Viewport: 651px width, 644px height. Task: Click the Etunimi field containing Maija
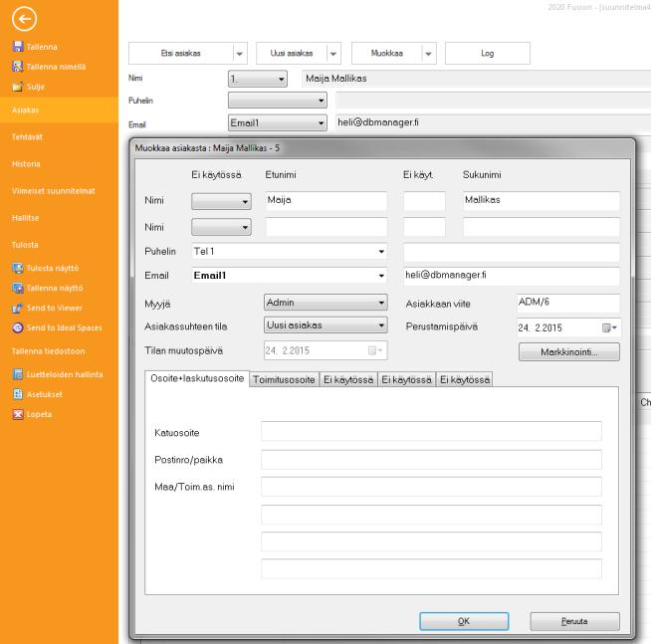coord(326,201)
